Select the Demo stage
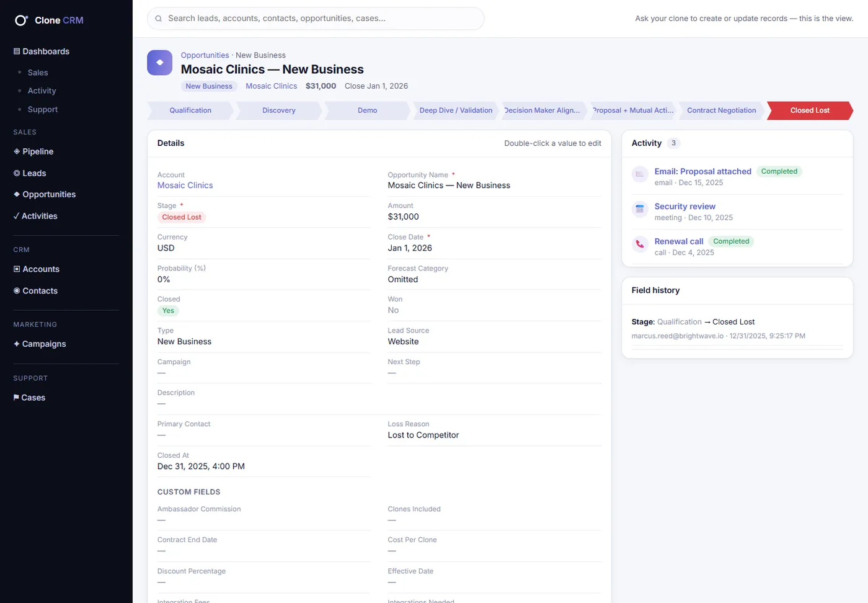Screen dimensions: 868x603 coord(367,110)
